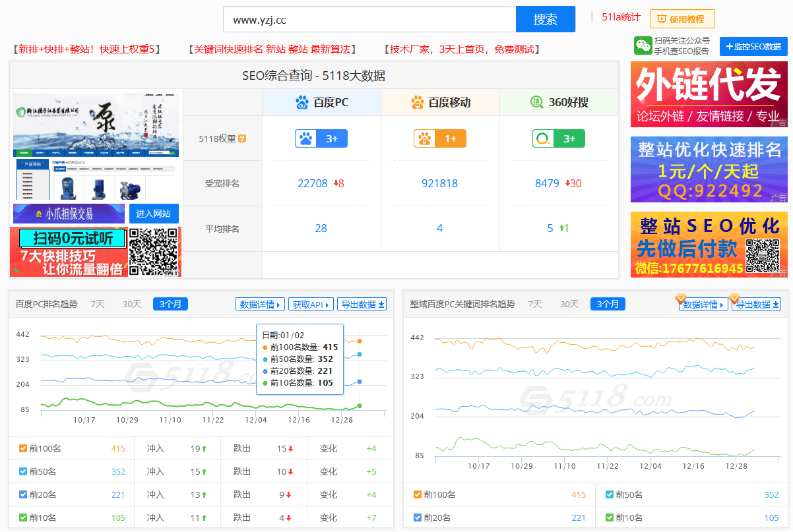Click the 01/02 data point on the 前20名 blue line
Viewport: 793px width, 532px height.
(x=360, y=382)
